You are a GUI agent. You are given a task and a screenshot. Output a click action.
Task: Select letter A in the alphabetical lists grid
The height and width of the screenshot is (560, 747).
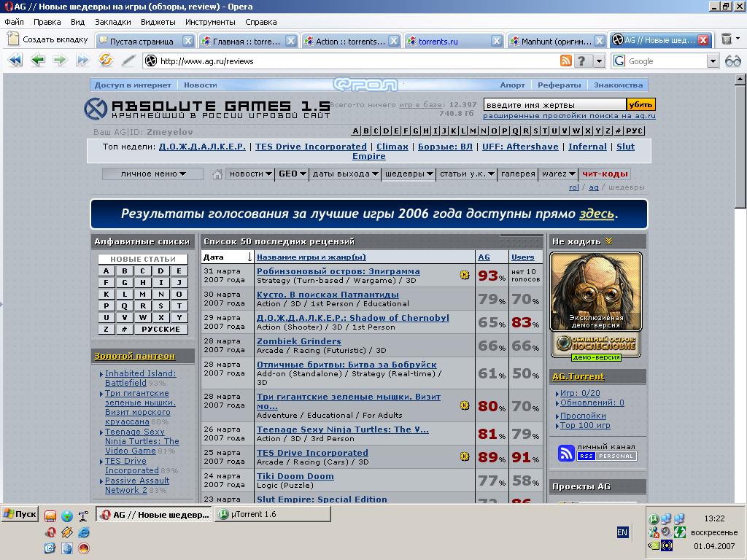[x=107, y=271]
